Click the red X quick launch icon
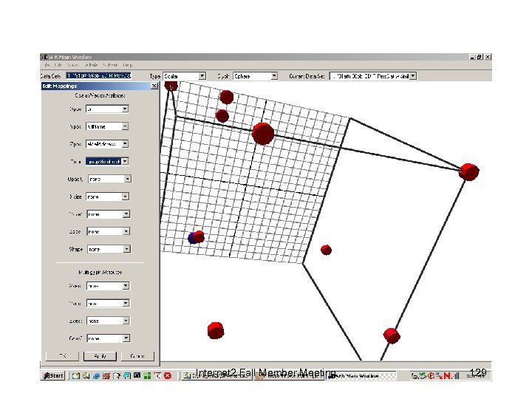Image resolution: width=532 pixels, height=399 pixels. tap(168, 375)
